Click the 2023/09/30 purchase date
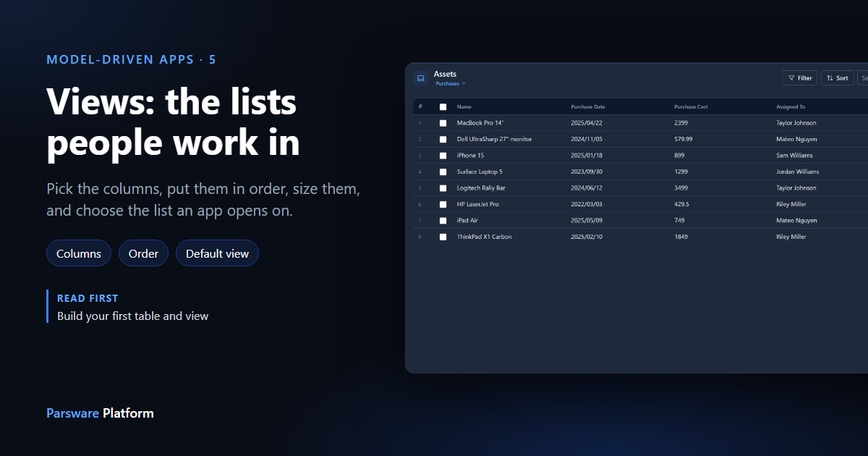This screenshot has height=456, width=868. point(587,172)
